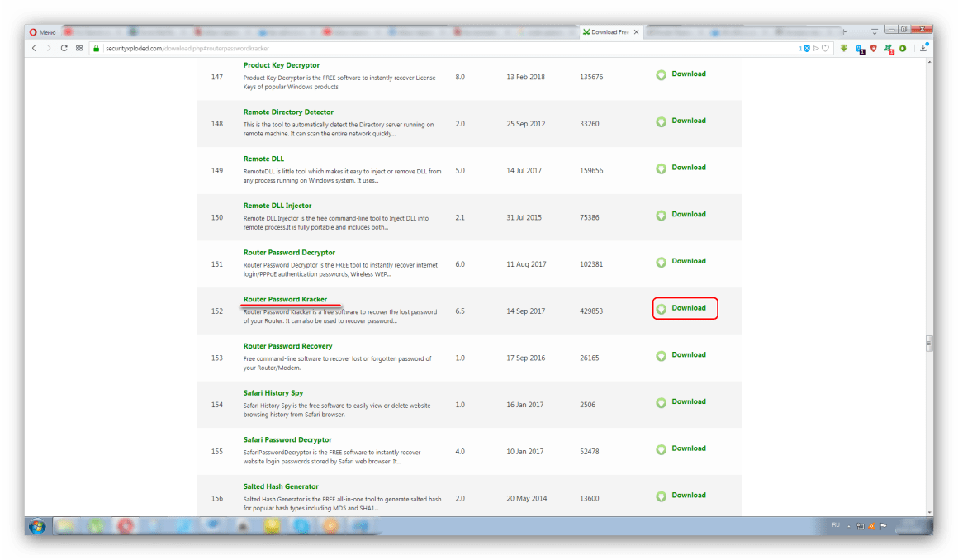Click the green download arrow extension icon
Viewport: 958px width, 560px height.
point(844,48)
